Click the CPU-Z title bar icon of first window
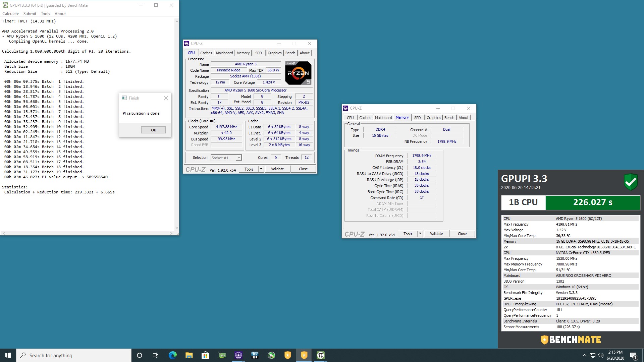The height and width of the screenshot is (362, 644). [x=186, y=44]
